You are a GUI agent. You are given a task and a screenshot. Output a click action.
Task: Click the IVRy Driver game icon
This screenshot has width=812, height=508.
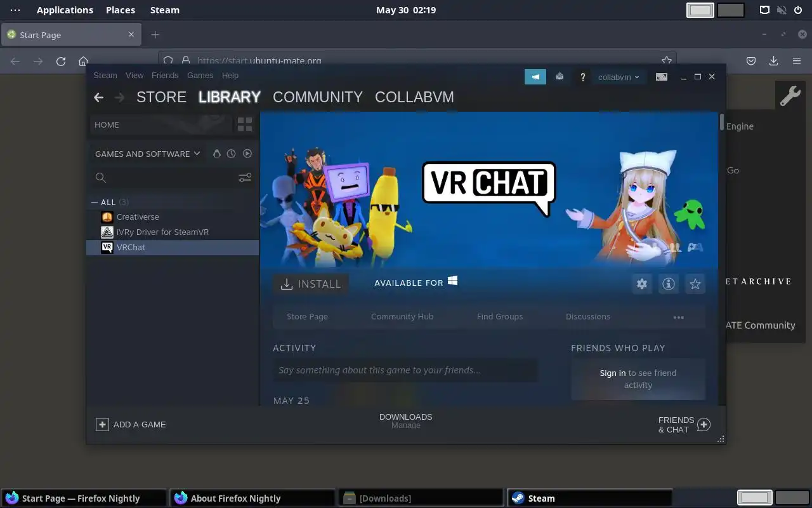[x=107, y=232]
